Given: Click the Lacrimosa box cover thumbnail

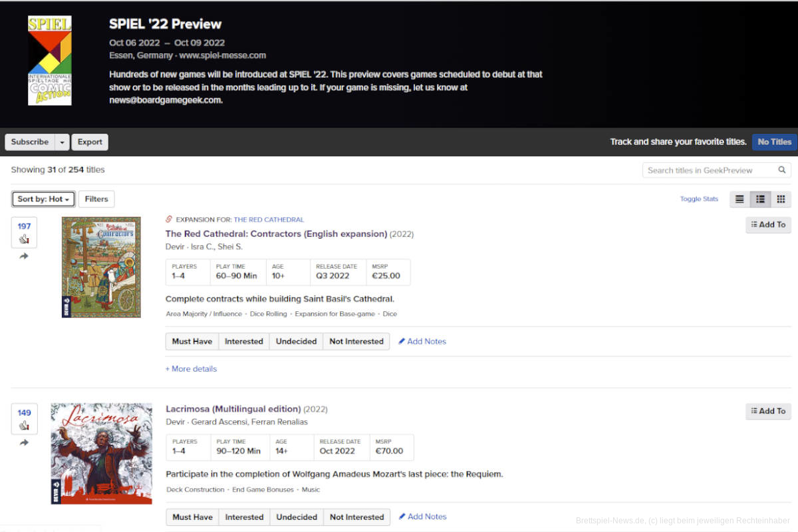Looking at the screenshot, I should [x=101, y=453].
